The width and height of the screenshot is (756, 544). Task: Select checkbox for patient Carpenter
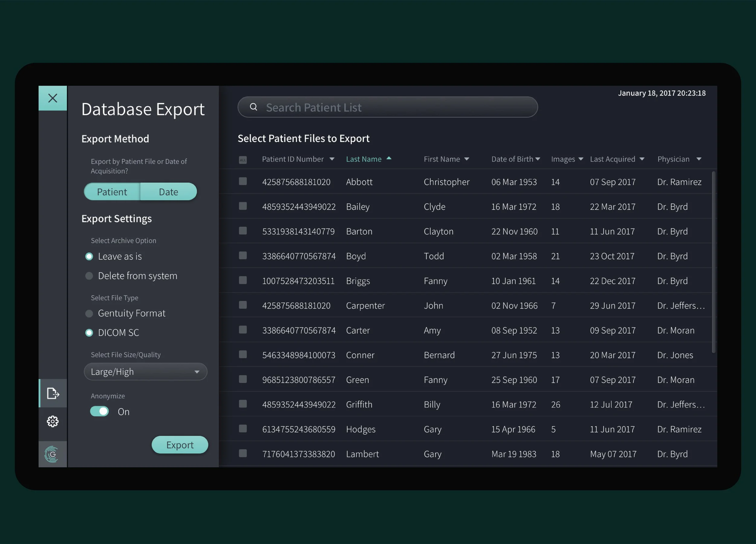pyautogui.click(x=243, y=305)
